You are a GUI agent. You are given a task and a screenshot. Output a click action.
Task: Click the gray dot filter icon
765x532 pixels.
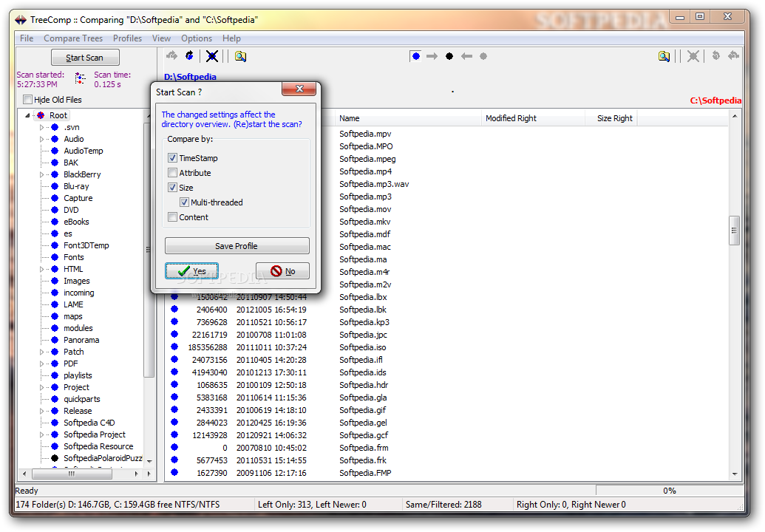coord(483,56)
